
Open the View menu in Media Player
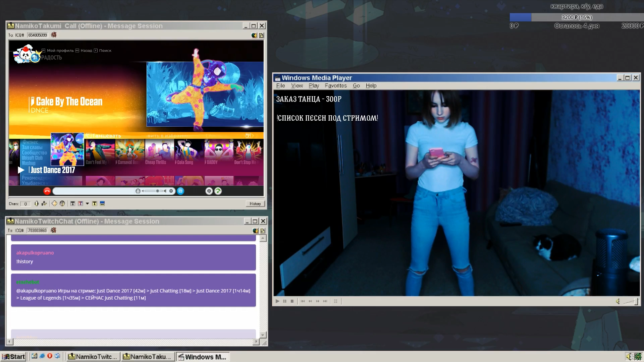pos(297,86)
